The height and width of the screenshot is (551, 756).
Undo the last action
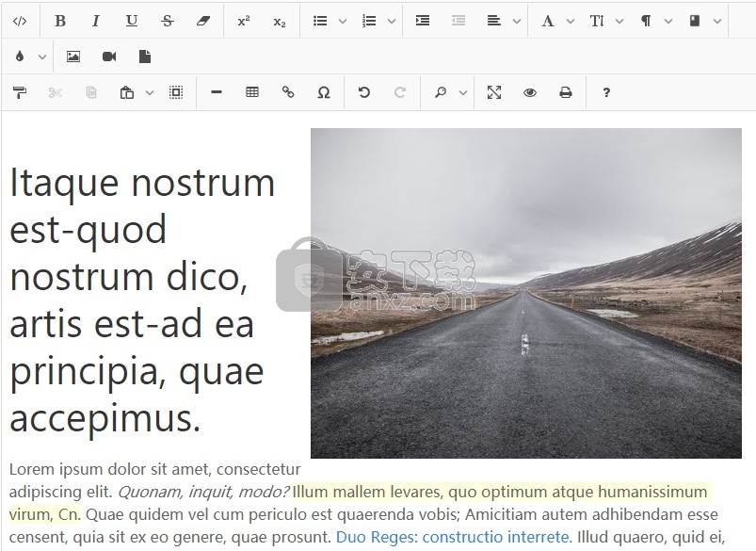pyautogui.click(x=364, y=92)
